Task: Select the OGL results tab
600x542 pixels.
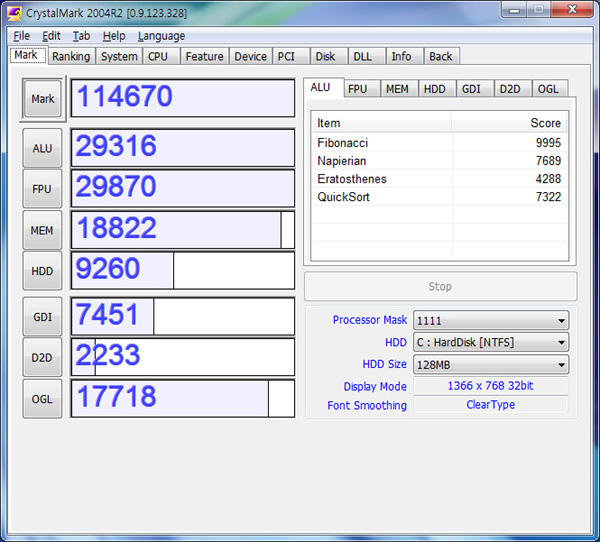Action: 548,89
